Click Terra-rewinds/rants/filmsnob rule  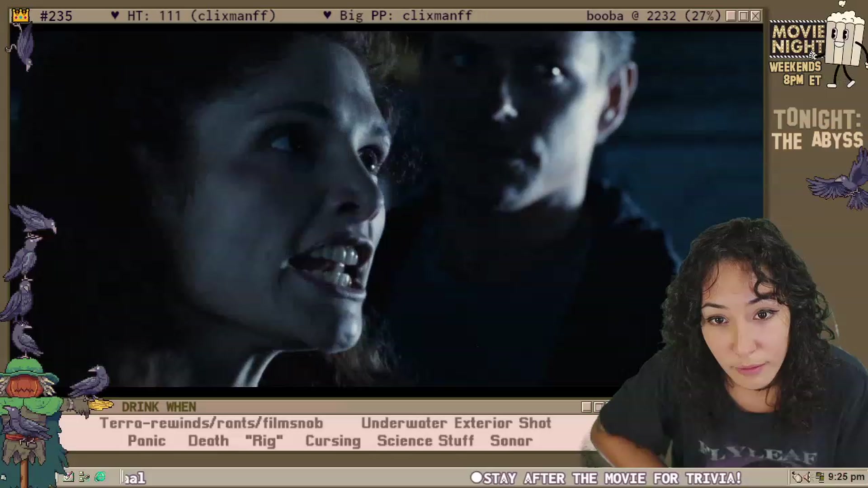tap(211, 423)
